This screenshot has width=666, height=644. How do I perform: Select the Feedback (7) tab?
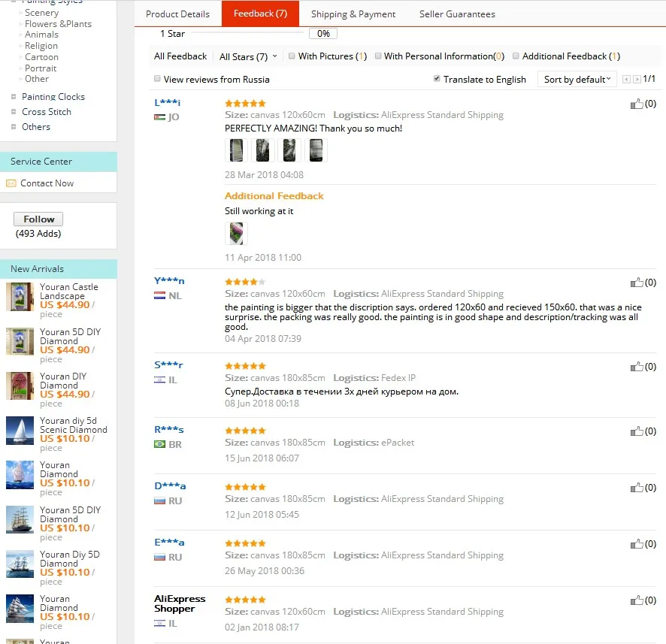pos(260,14)
